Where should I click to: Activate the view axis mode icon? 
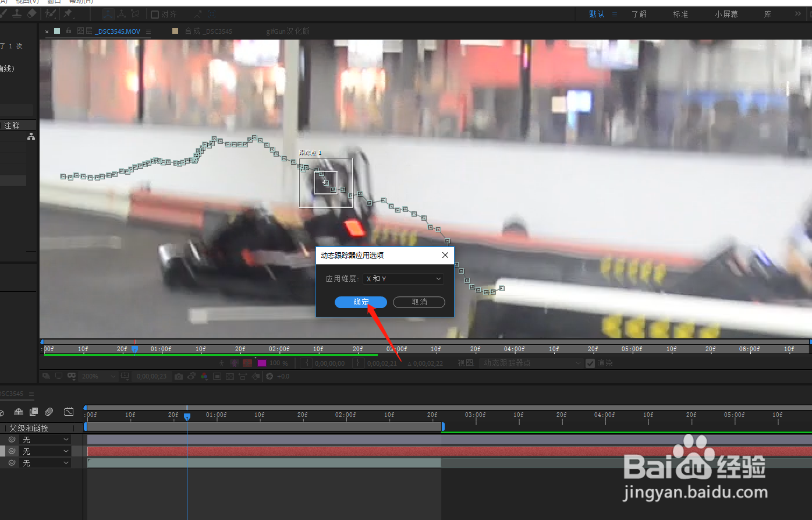[x=135, y=14]
